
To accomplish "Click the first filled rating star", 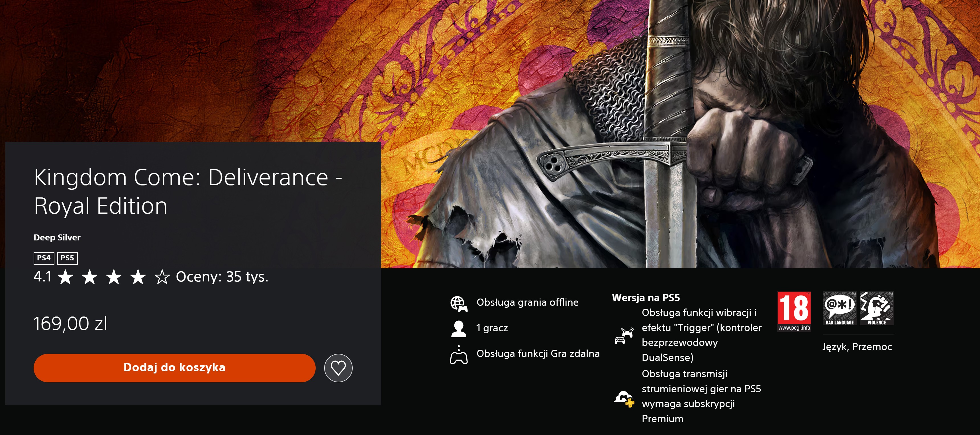I will [66, 277].
